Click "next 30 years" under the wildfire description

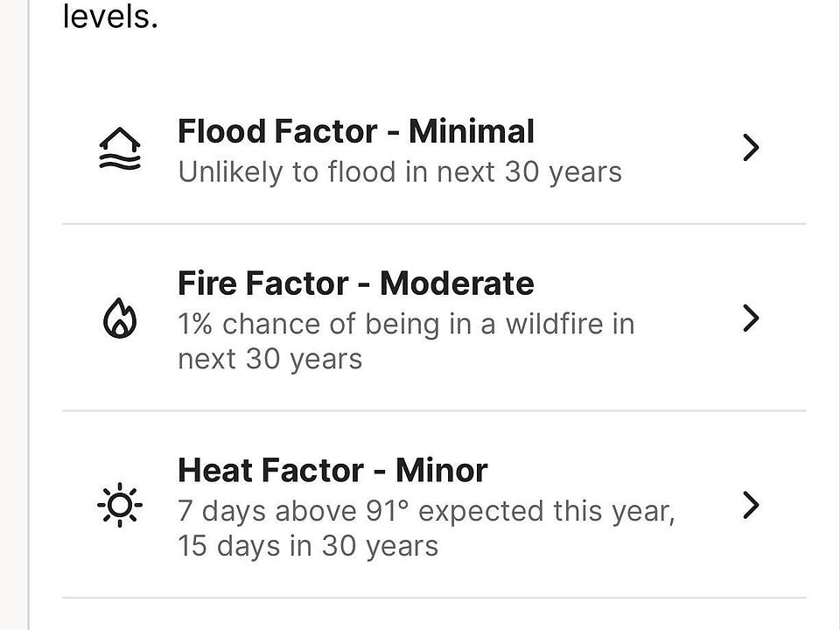pyautogui.click(x=269, y=359)
